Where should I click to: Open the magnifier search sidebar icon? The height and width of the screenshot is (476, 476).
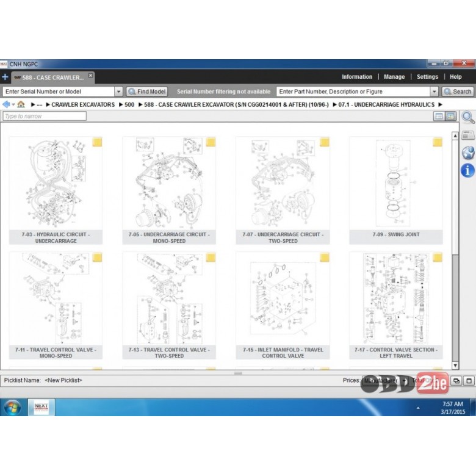(x=468, y=118)
